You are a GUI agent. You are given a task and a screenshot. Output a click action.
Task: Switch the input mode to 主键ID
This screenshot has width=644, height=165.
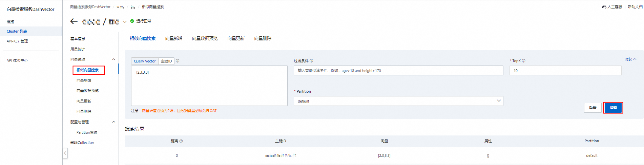pos(166,61)
